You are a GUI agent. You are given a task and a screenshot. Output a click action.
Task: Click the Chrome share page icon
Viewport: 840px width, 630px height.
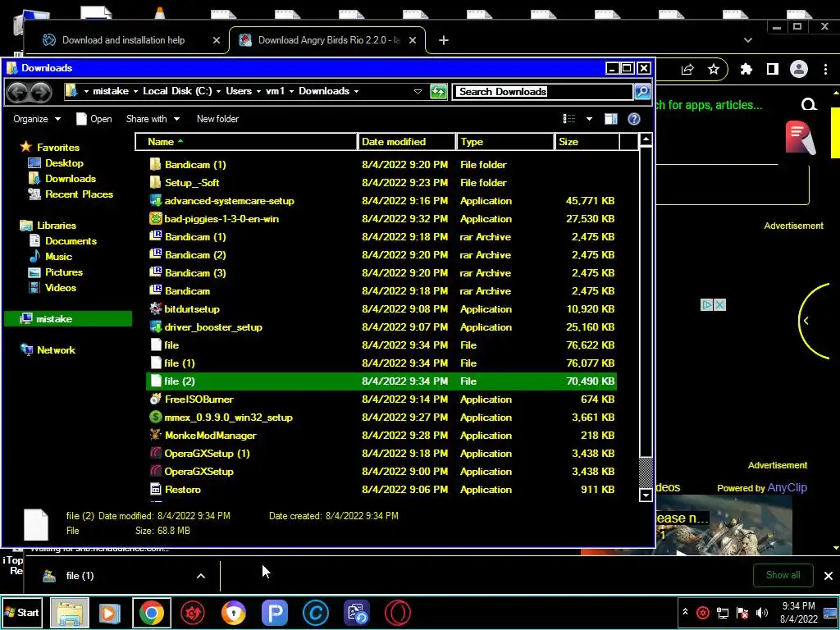[687, 69]
